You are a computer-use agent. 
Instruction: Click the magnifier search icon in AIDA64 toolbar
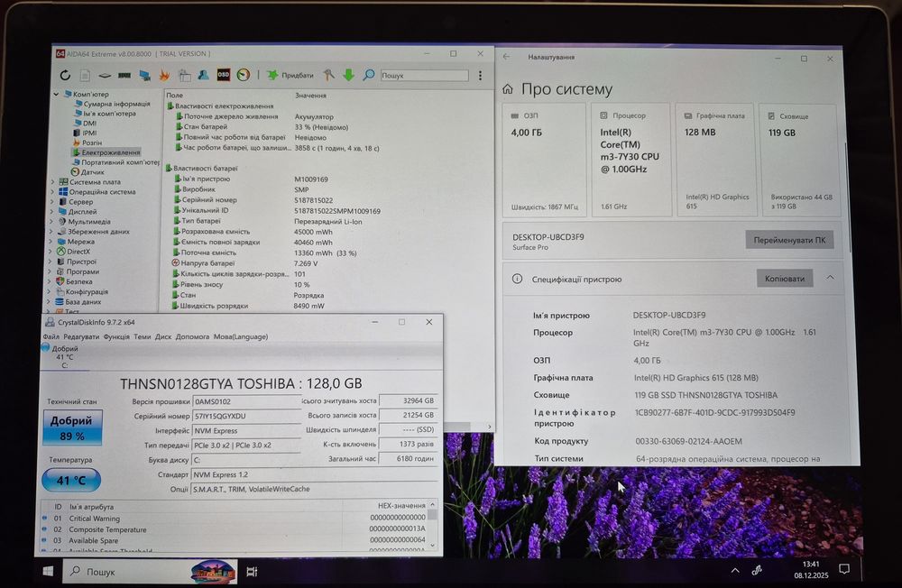point(369,75)
